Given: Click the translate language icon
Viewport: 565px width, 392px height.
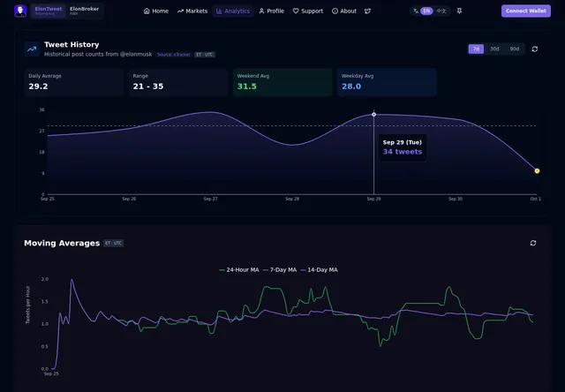Looking at the screenshot, I should point(416,11).
